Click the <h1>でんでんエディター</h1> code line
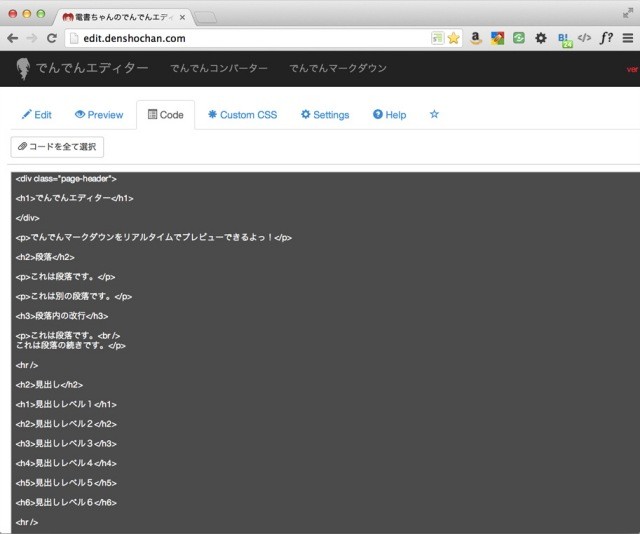This screenshot has width=640, height=534. tap(75, 198)
